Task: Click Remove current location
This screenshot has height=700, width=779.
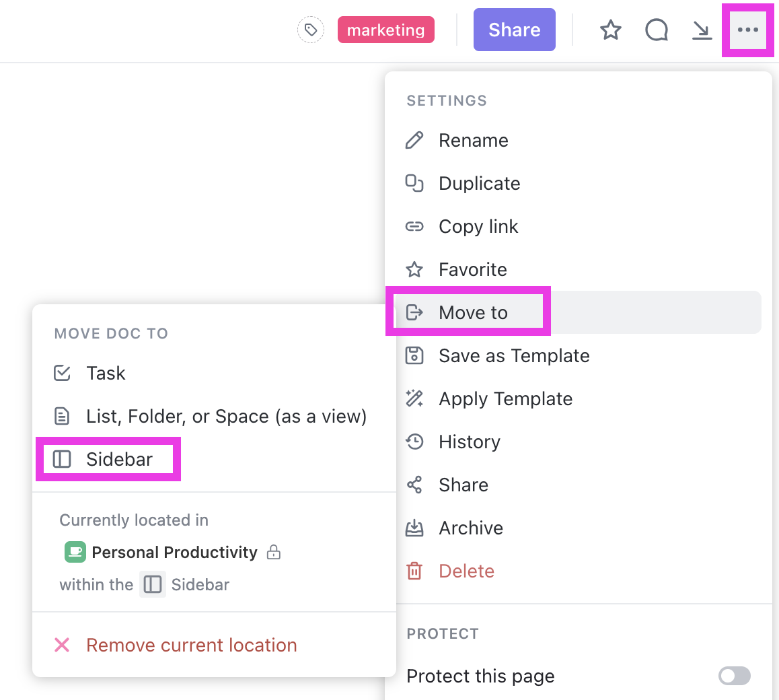Action: coord(191,645)
